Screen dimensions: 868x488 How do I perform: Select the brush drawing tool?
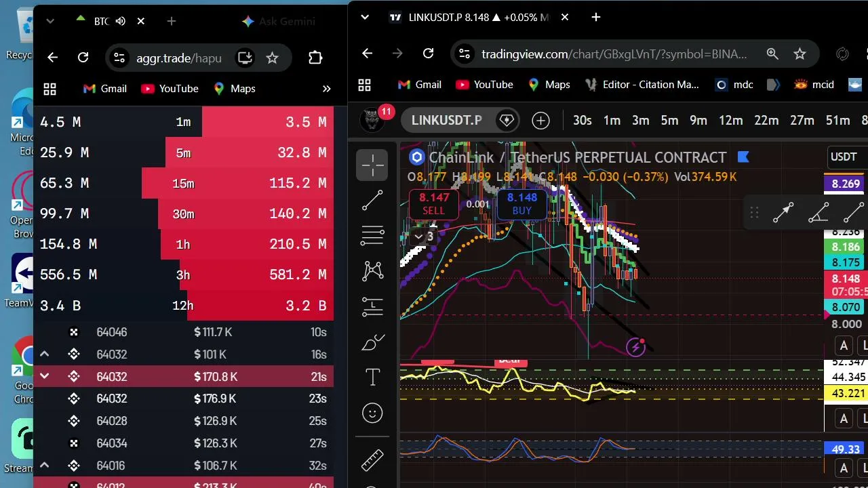point(372,342)
